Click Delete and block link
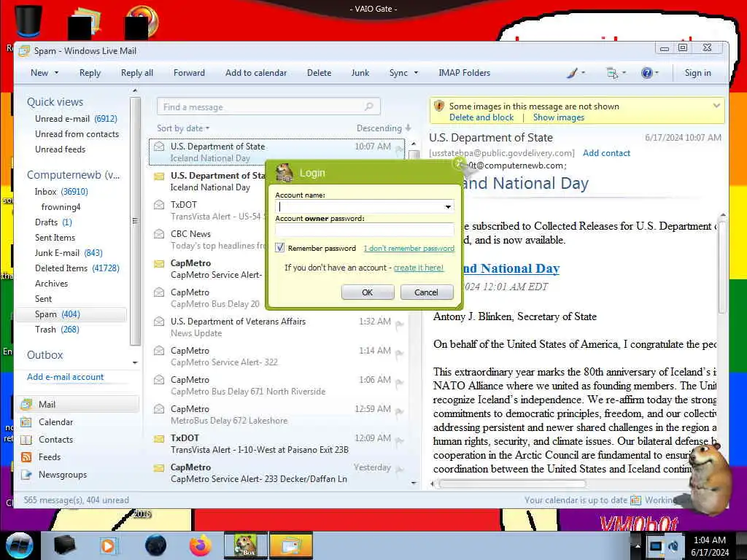The image size is (747, 560). (x=481, y=117)
